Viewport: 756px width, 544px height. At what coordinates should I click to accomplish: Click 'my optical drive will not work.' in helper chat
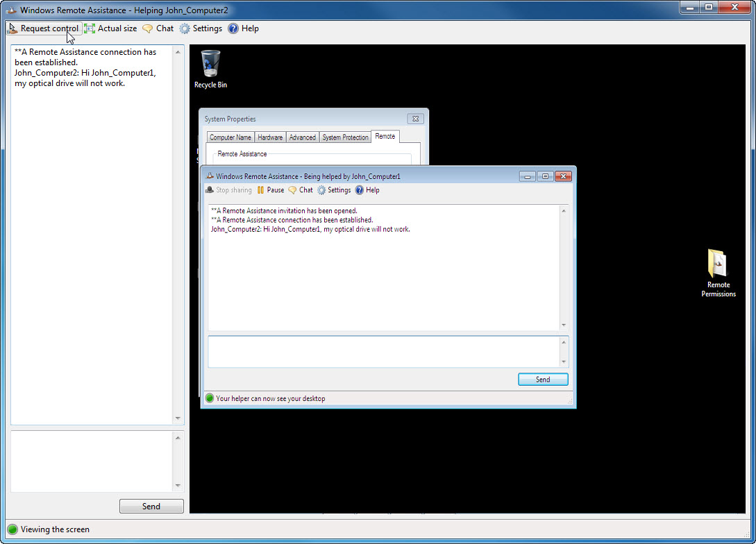point(70,83)
